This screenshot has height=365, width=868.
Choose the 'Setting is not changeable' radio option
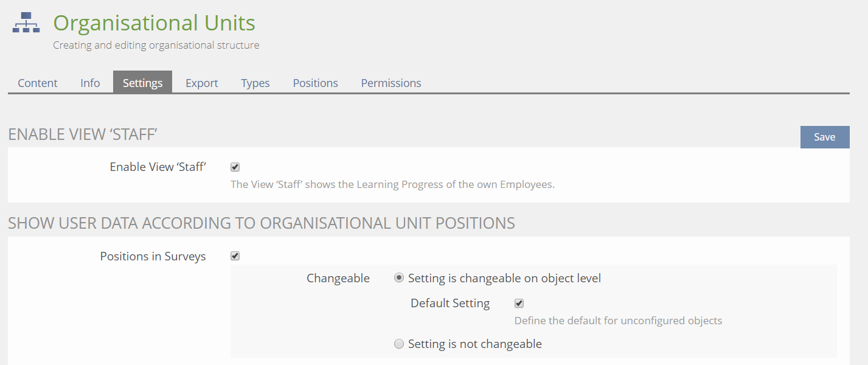click(x=399, y=344)
